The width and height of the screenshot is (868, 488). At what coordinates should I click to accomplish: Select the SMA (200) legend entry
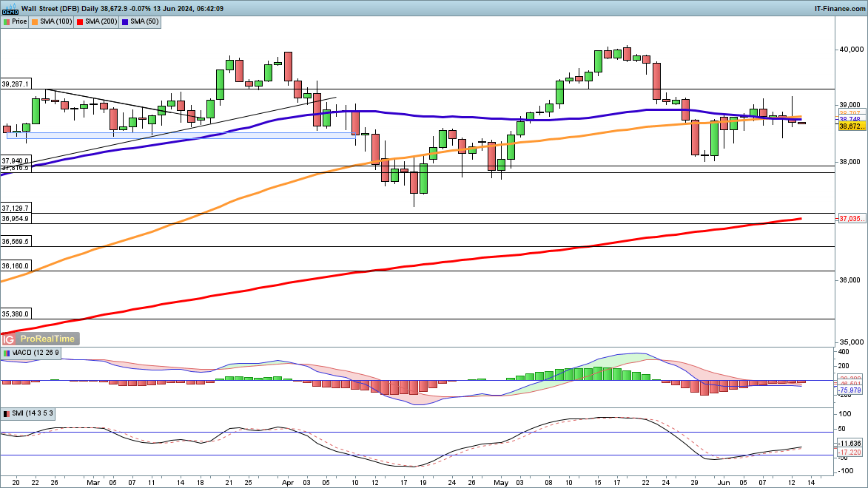click(97, 21)
